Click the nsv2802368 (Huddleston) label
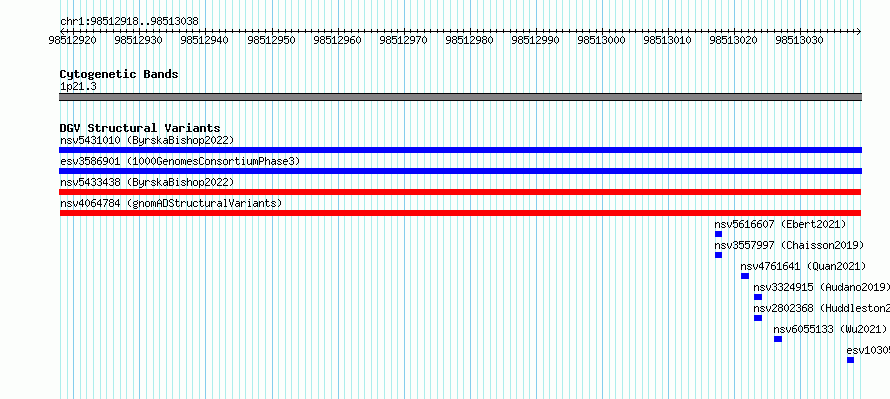Screen dimensions: 890x399 [x=821, y=308]
